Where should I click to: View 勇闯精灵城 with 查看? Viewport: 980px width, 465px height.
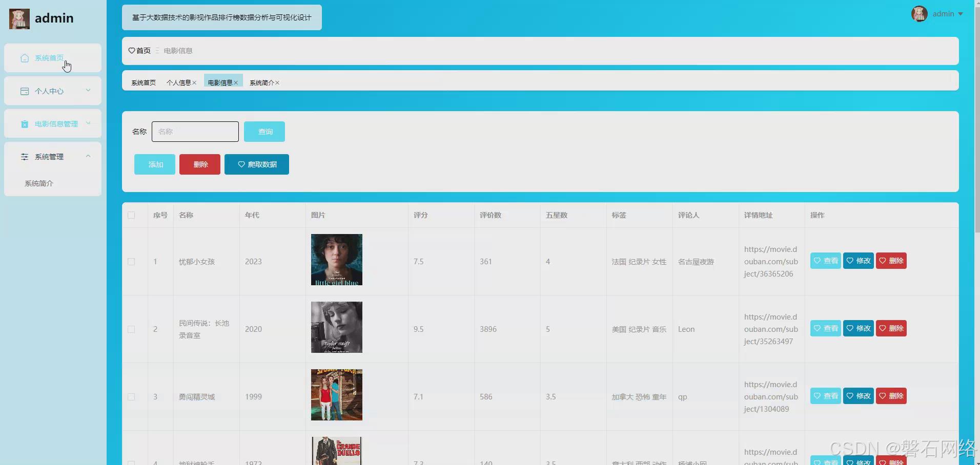826,396
